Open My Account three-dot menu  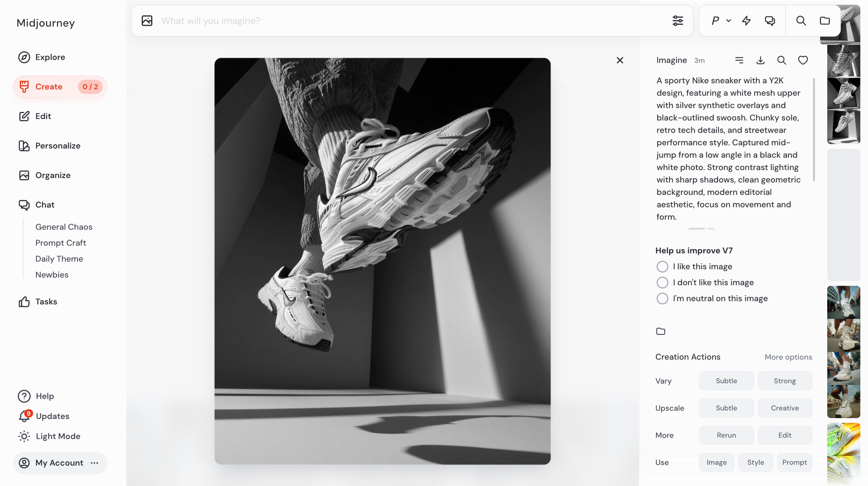click(95, 463)
